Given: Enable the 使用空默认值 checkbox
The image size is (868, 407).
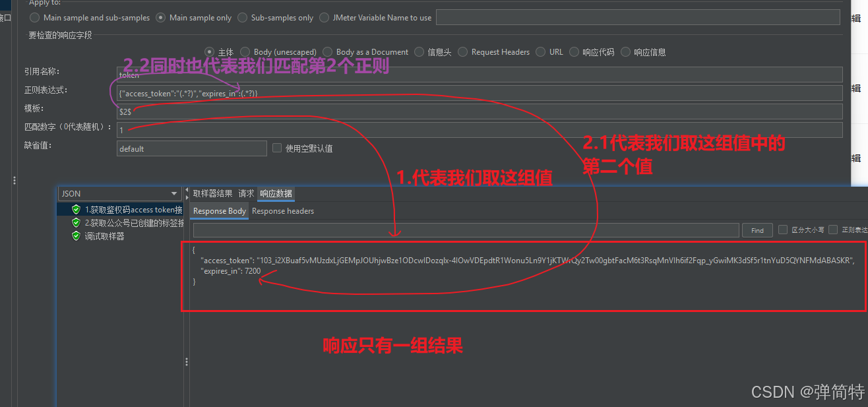Looking at the screenshot, I should point(277,148).
